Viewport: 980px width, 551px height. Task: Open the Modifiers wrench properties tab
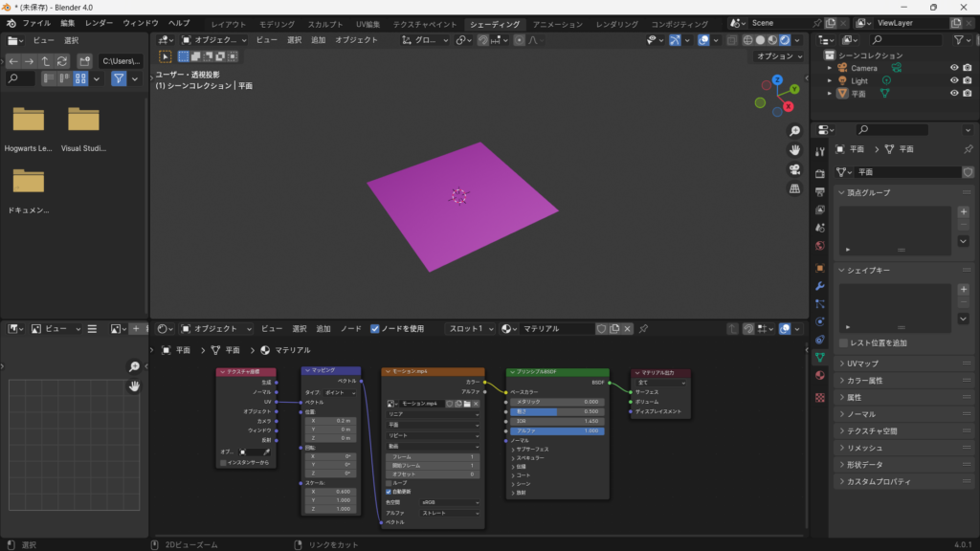tap(819, 286)
